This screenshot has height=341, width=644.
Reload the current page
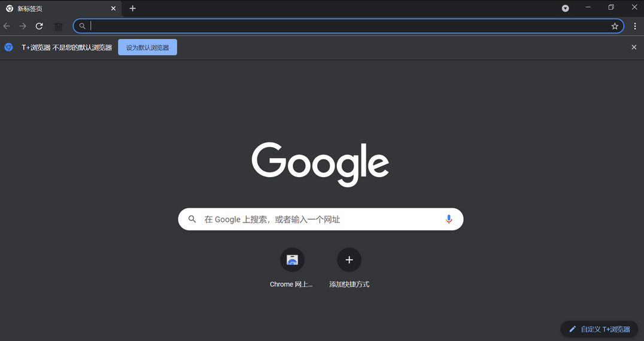pos(40,26)
